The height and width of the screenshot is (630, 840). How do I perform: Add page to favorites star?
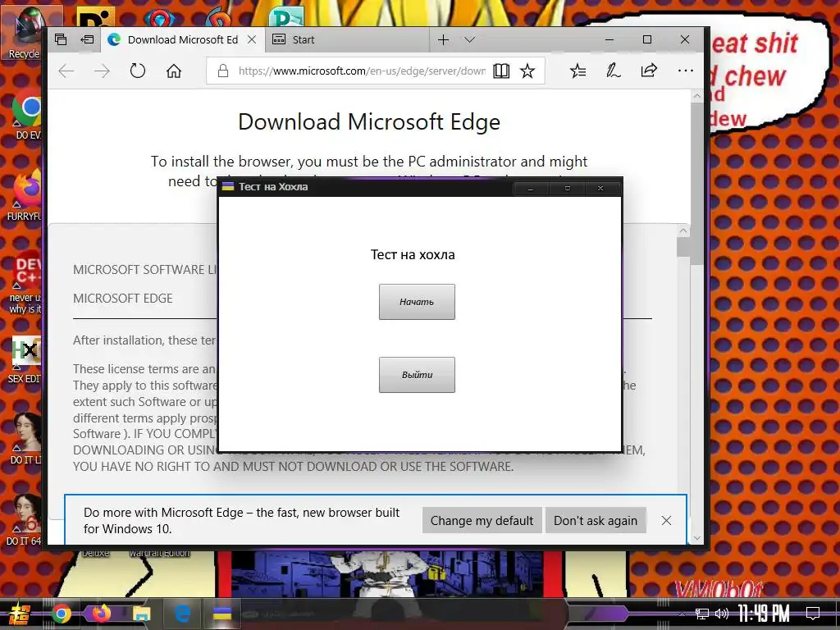pos(527,71)
